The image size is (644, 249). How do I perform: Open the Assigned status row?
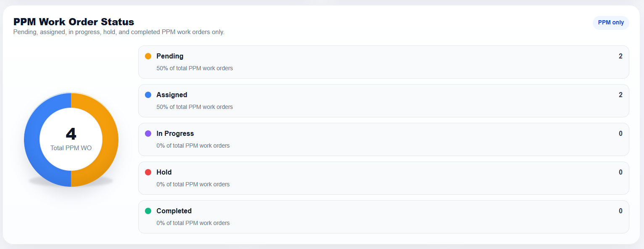[384, 101]
